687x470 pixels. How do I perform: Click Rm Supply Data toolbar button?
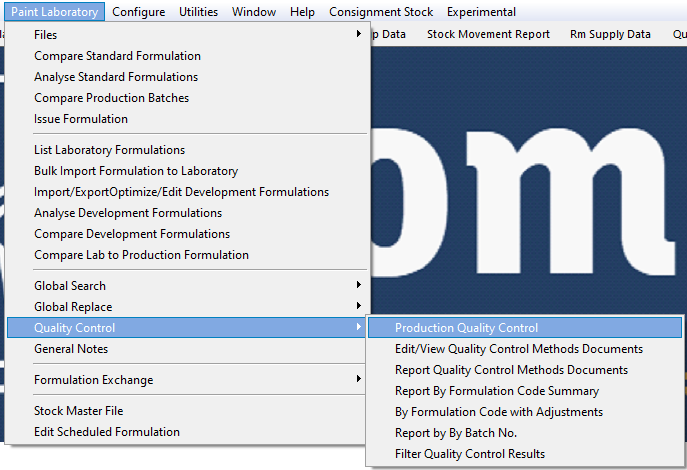610,34
